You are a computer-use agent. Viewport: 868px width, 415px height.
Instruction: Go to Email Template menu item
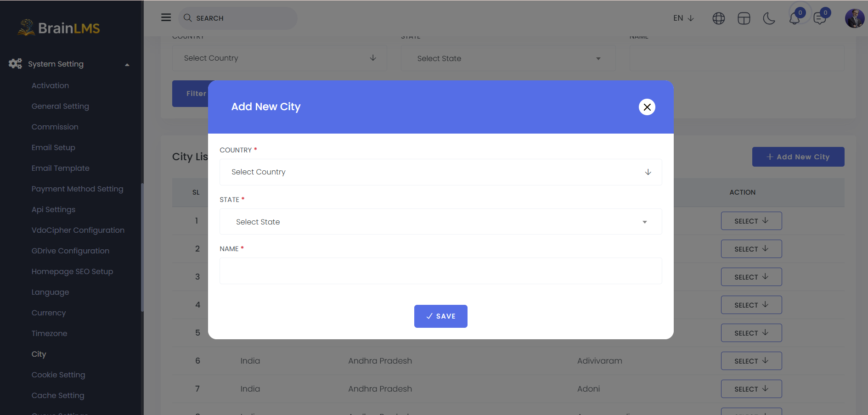coord(61,168)
